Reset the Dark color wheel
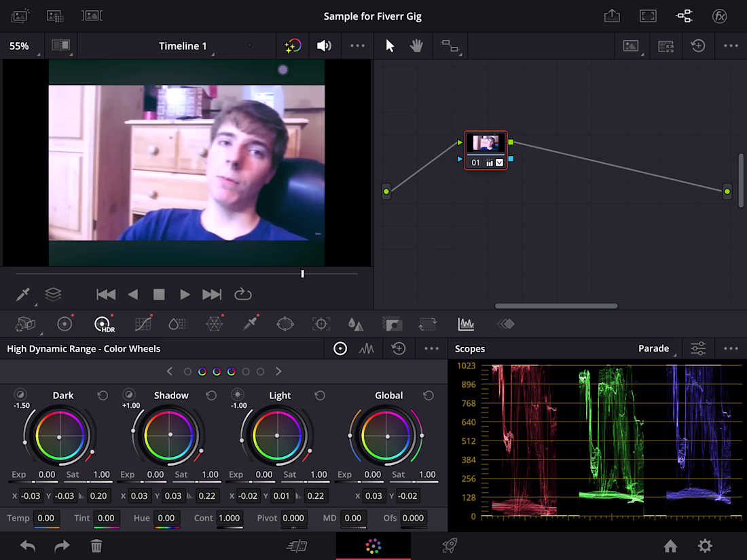 103,396
